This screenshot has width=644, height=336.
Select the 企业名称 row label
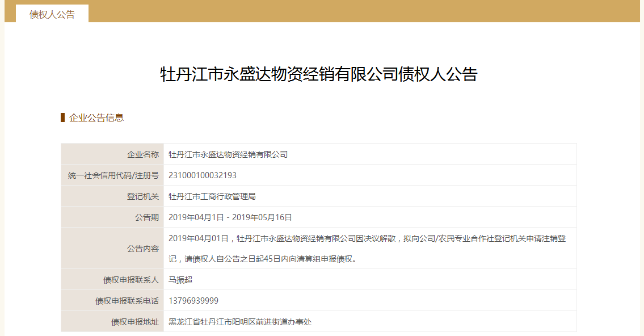(x=143, y=154)
